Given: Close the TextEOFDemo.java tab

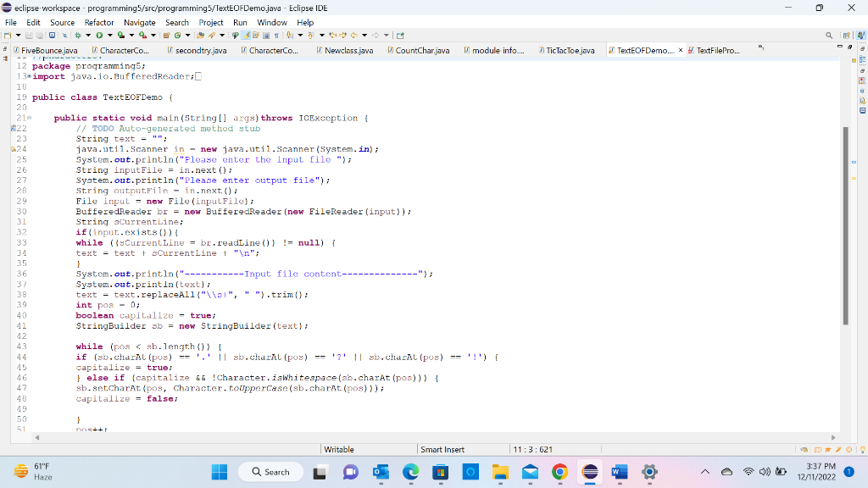Looking at the screenshot, I should 681,50.
